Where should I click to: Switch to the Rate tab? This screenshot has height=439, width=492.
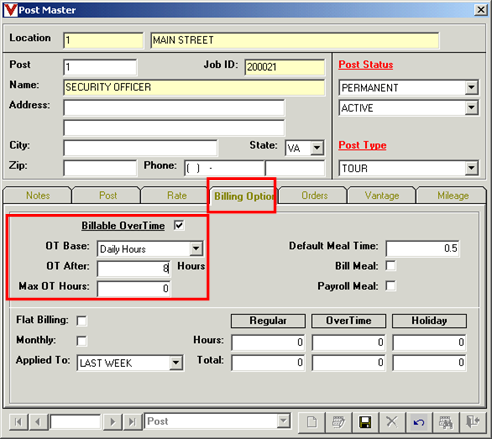pyautogui.click(x=177, y=195)
